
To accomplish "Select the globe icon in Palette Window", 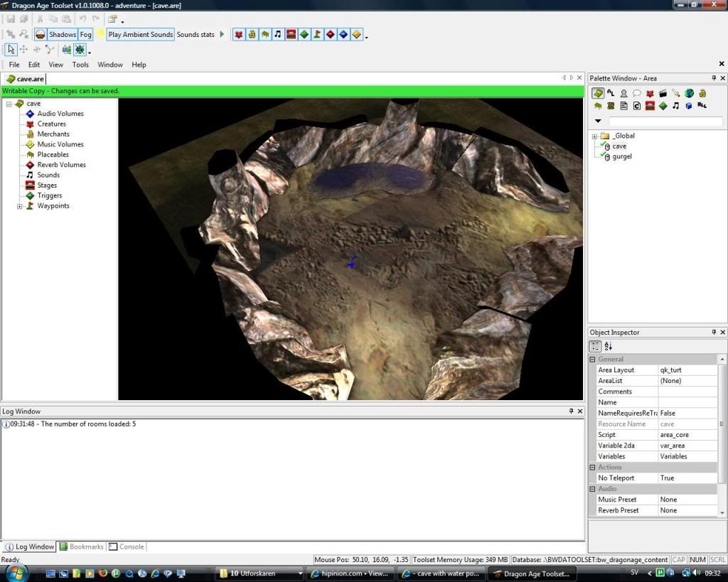I will coord(689,93).
